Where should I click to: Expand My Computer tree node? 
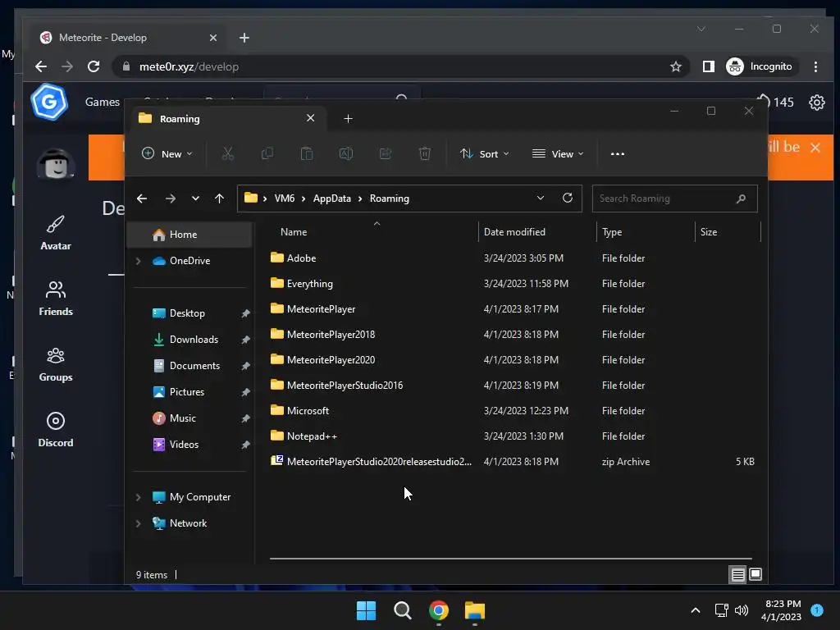click(x=138, y=497)
